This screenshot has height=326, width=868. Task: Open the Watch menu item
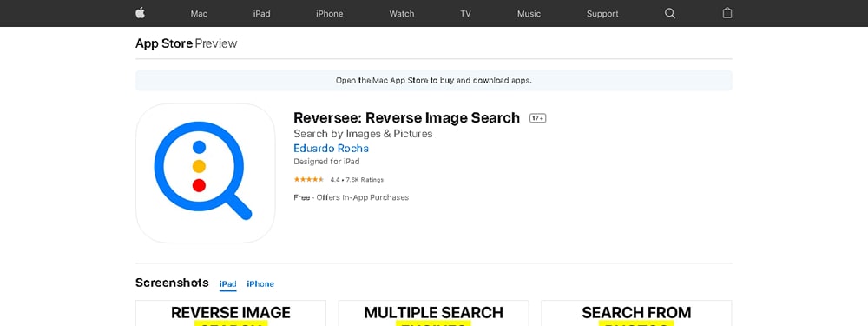point(402,14)
